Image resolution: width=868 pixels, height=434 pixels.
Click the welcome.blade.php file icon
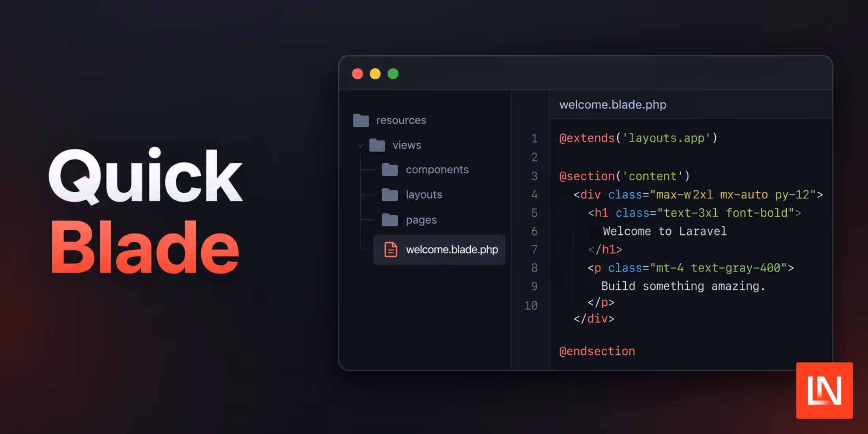coord(391,250)
